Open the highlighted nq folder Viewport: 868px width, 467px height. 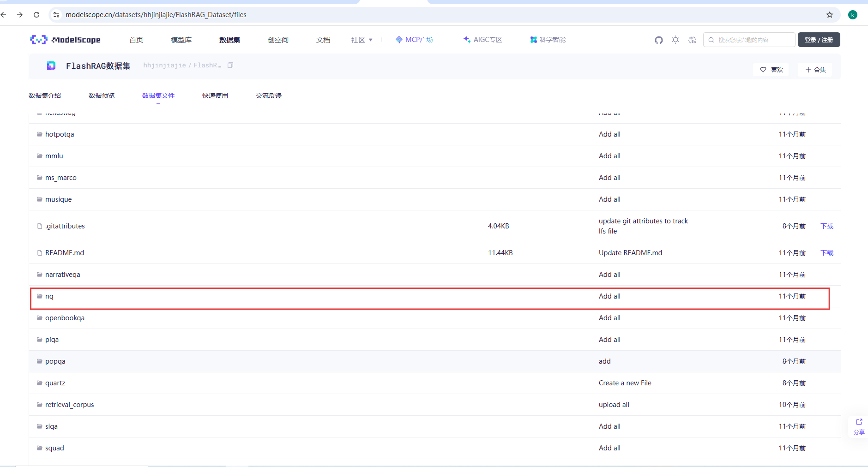click(x=49, y=296)
